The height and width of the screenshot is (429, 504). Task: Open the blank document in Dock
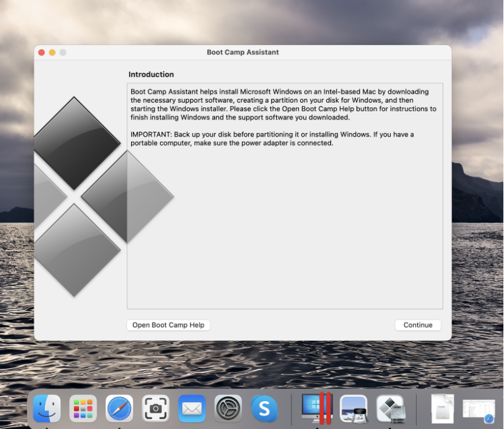[443, 409]
